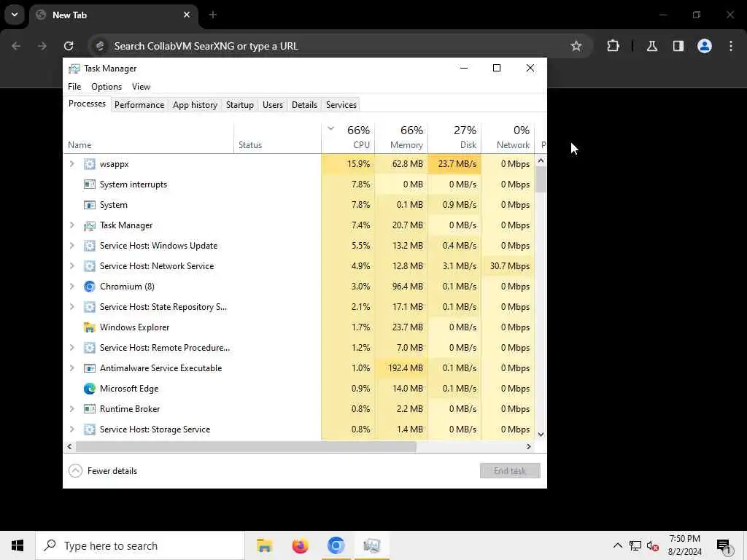Open a new browser tab with plus
The height and width of the screenshot is (560, 747).
(213, 15)
